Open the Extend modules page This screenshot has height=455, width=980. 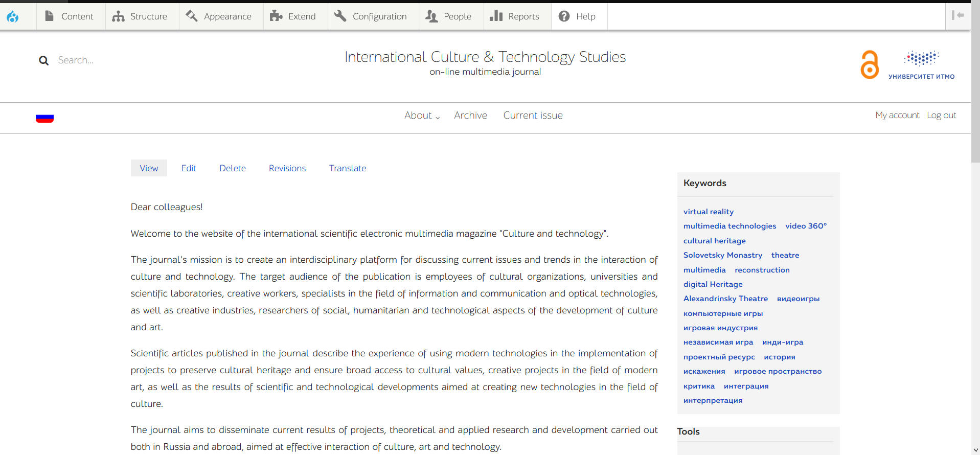point(293,16)
